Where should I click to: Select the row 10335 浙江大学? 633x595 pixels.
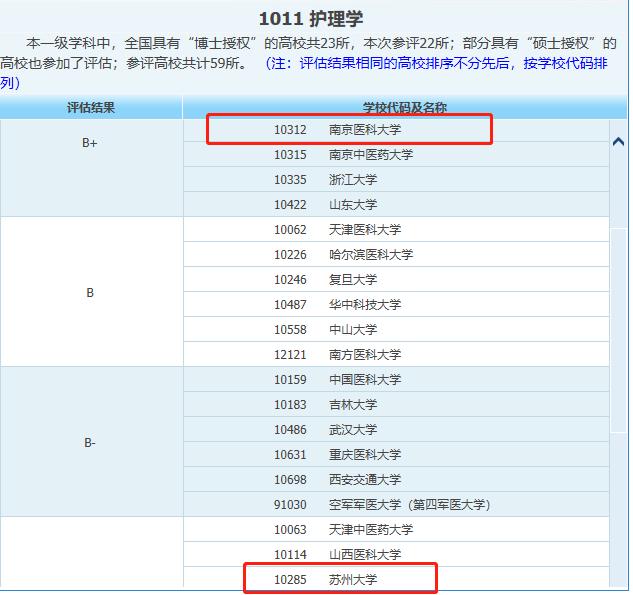pyautogui.click(x=396, y=180)
